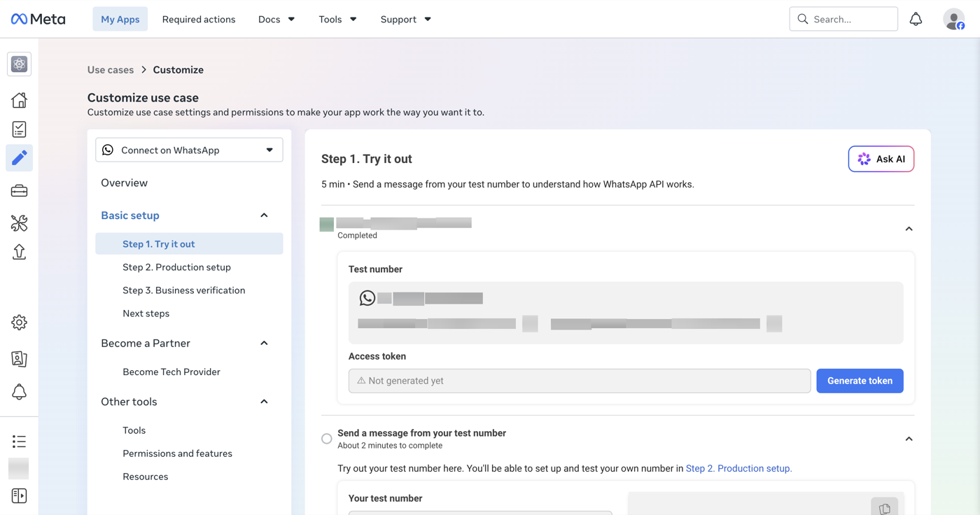980x515 pixels.
Task: Click the app icon in sidebar
Action: 19,64
